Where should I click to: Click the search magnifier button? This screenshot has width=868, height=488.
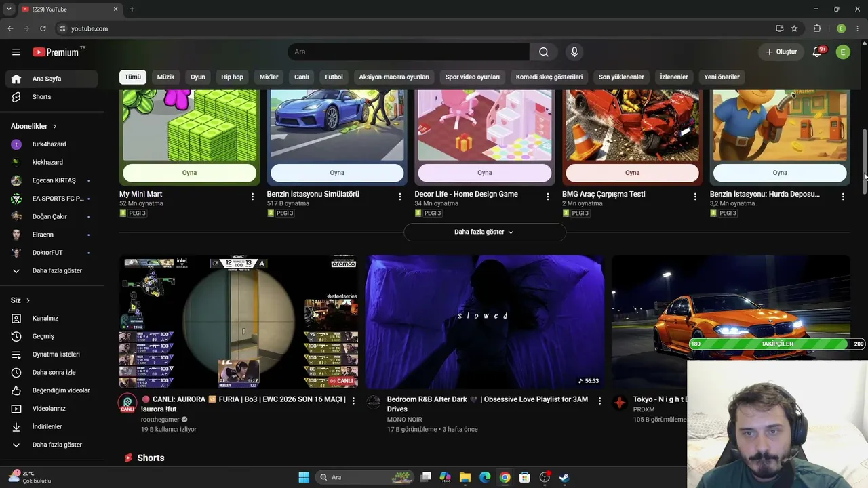pyautogui.click(x=544, y=52)
